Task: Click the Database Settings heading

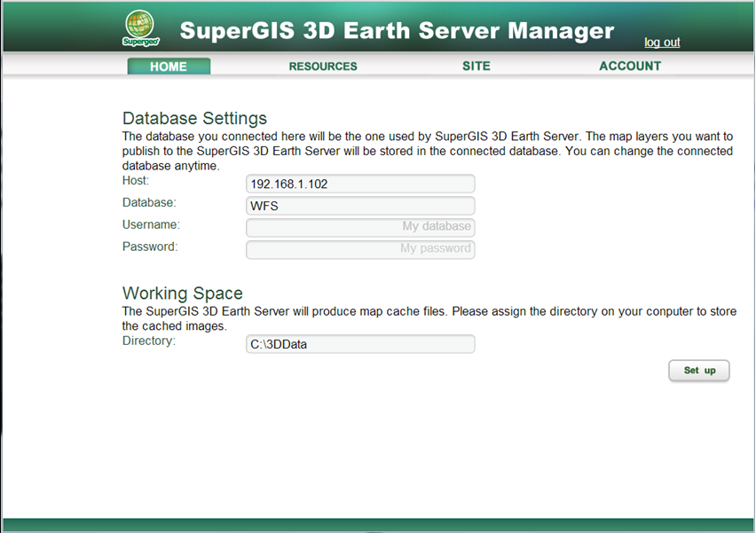Action: 194,119
